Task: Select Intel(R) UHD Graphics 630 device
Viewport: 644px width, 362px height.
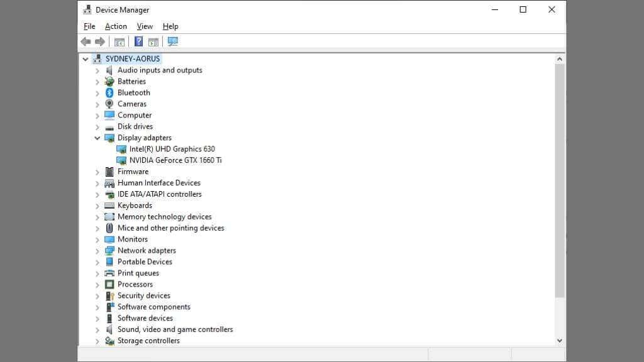Action: pyautogui.click(x=172, y=149)
